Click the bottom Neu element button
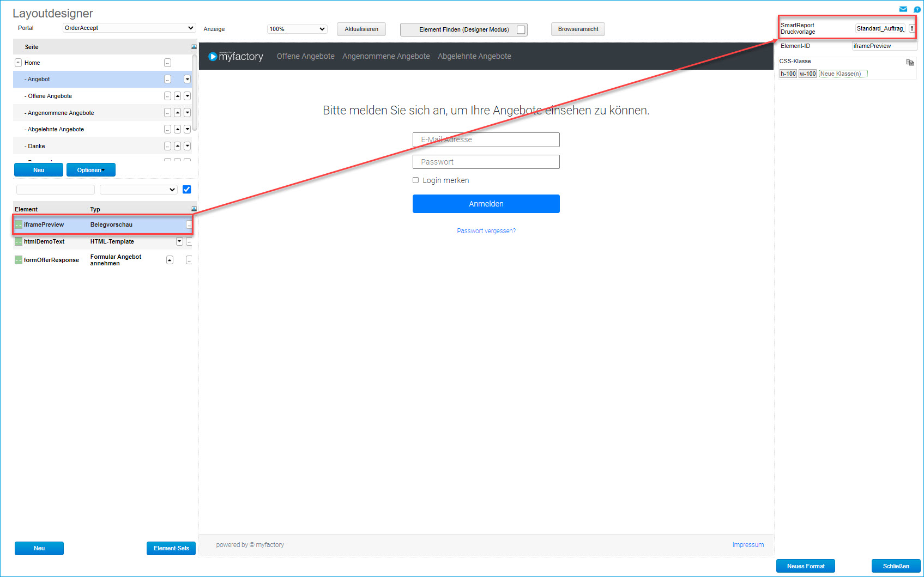Screen dimensions: 924x577 [x=39, y=548]
